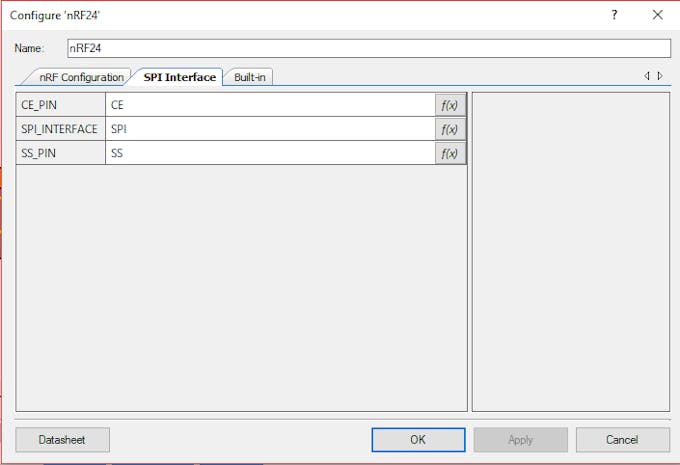Select the SS_PIN parameter label
This screenshot has width=680, height=465.
[x=61, y=153]
